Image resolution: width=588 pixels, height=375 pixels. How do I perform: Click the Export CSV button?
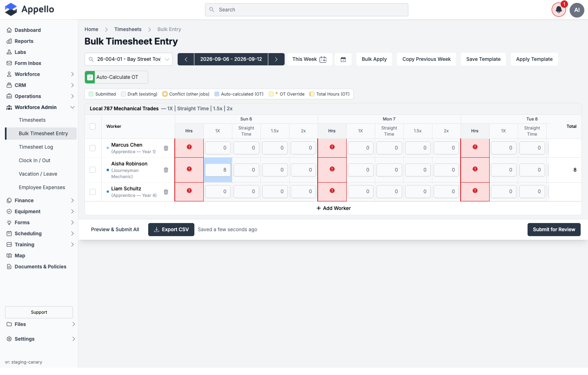(171, 230)
